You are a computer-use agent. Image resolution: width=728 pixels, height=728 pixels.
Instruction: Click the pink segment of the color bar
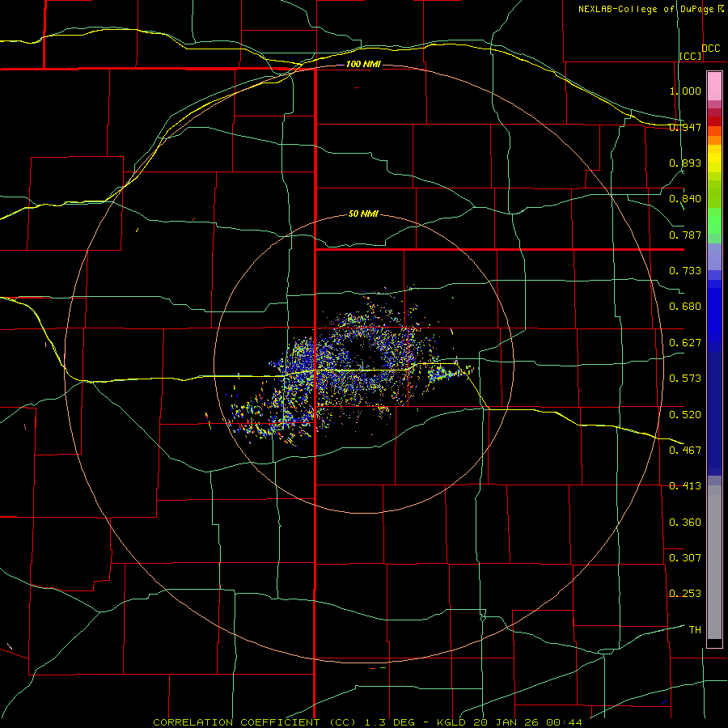tap(714, 87)
